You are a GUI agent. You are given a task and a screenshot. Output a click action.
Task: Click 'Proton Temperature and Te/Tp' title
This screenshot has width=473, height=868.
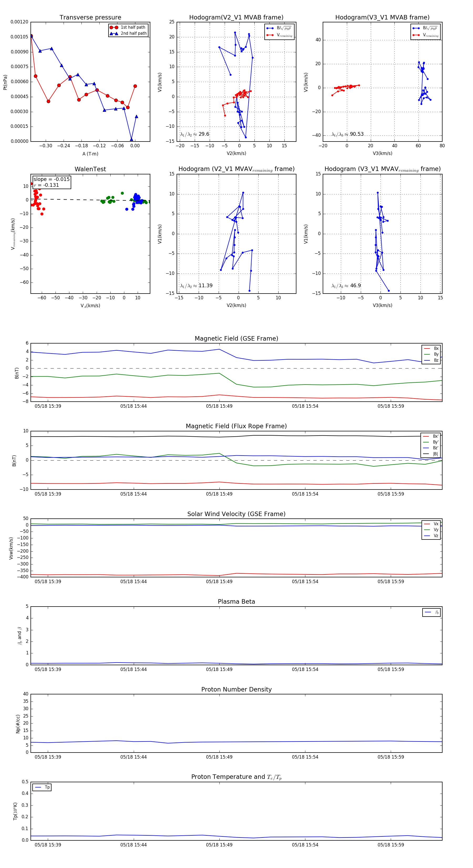coord(236,777)
